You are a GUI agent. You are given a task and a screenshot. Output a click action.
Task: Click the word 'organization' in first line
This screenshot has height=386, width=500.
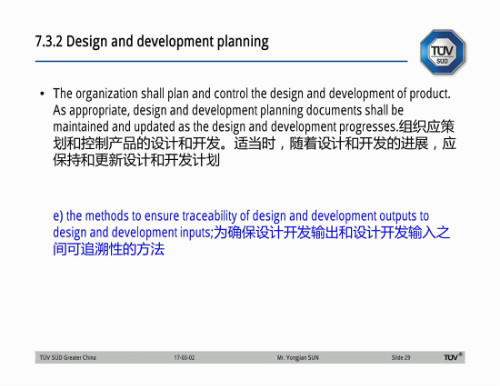(107, 94)
